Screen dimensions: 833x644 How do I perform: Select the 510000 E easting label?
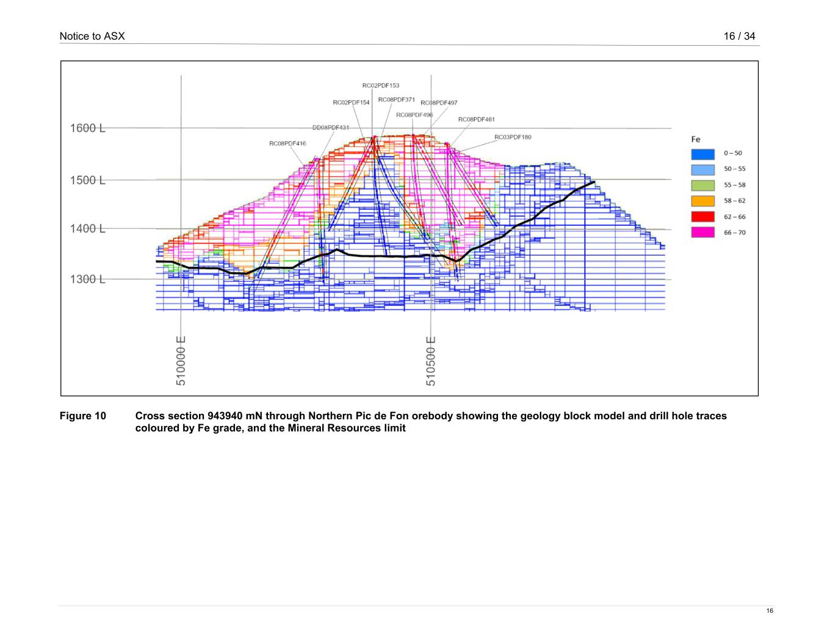pyautogui.click(x=181, y=361)
